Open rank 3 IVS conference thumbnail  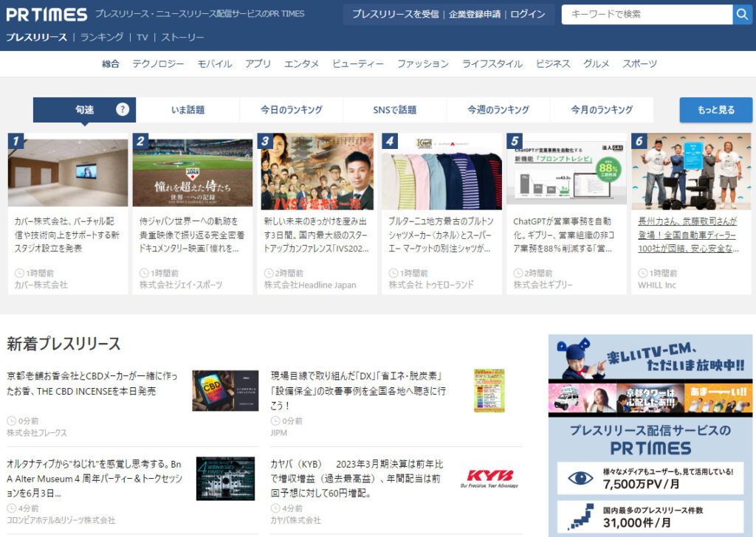pos(317,172)
